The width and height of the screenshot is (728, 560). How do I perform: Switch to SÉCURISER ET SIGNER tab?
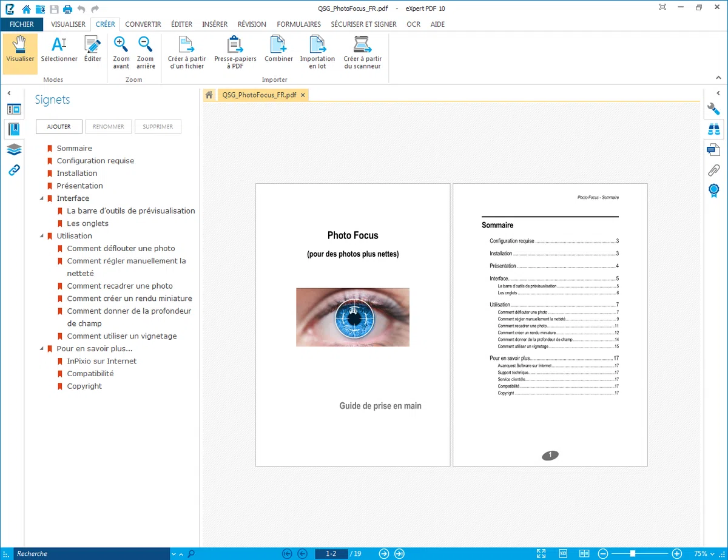(363, 24)
